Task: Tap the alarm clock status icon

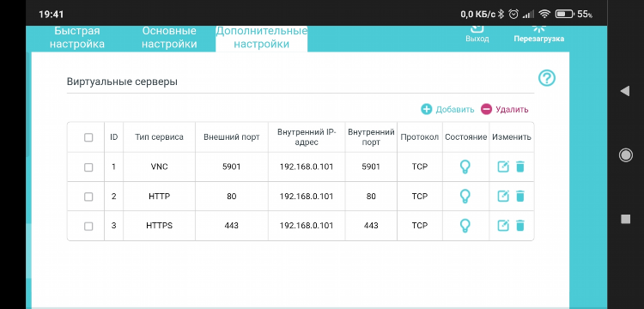Action: coord(513,15)
